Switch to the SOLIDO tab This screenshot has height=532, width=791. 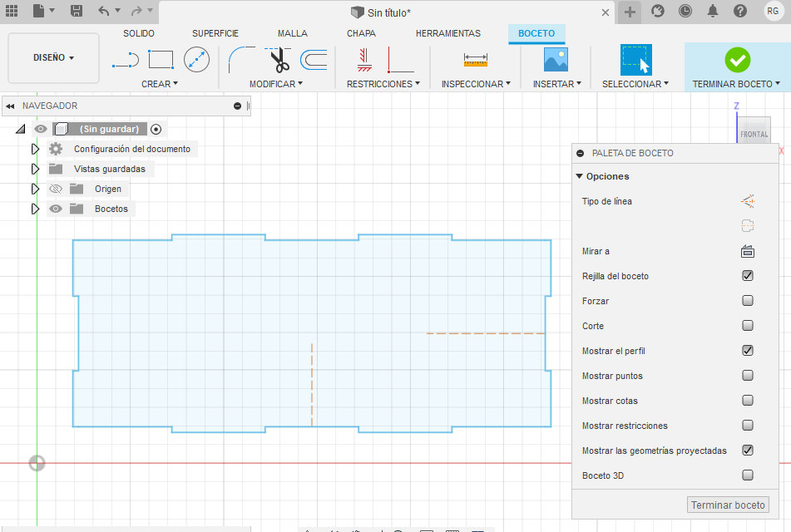[139, 33]
